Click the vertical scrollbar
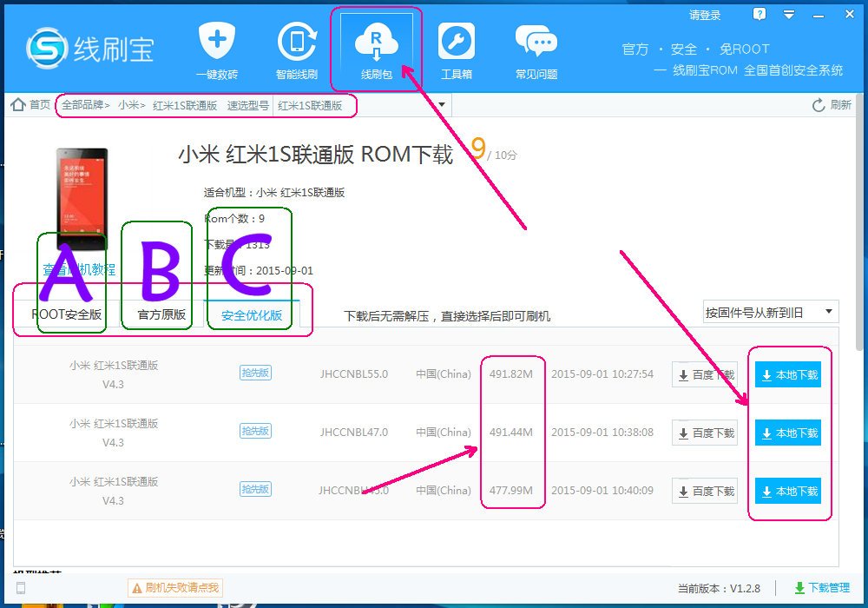 pyautogui.click(x=859, y=221)
